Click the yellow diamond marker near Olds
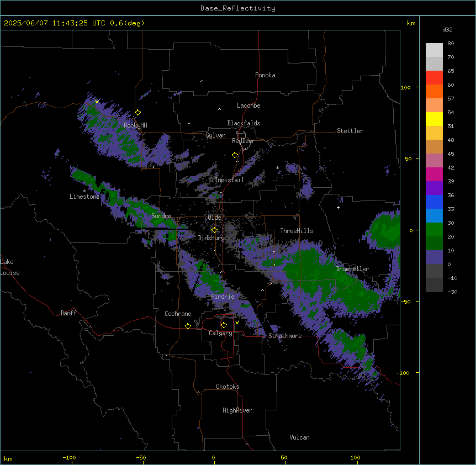 [214, 230]
